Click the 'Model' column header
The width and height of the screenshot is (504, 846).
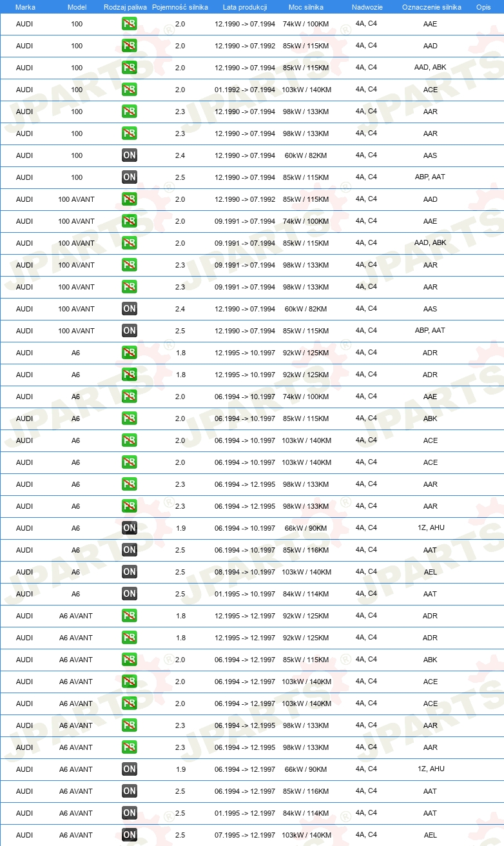point(77,7)
